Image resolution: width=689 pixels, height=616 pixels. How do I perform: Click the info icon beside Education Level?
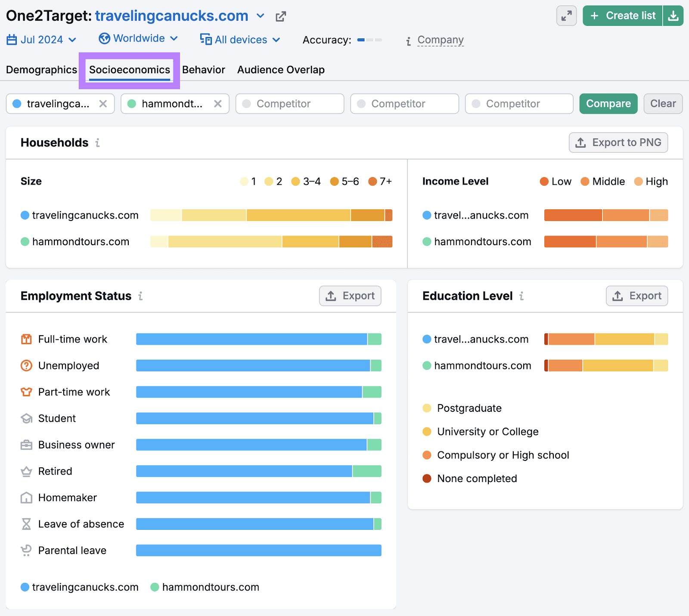click(521, 296)
